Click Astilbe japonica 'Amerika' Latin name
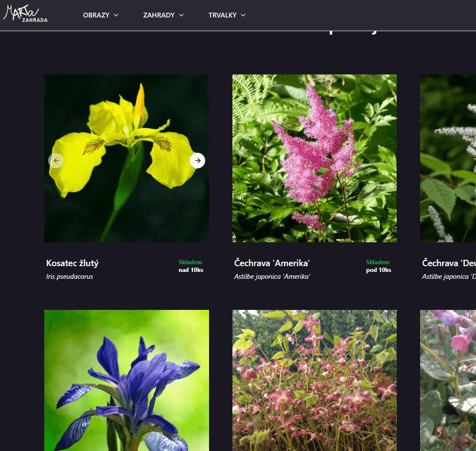 click(x=272, y=277)
